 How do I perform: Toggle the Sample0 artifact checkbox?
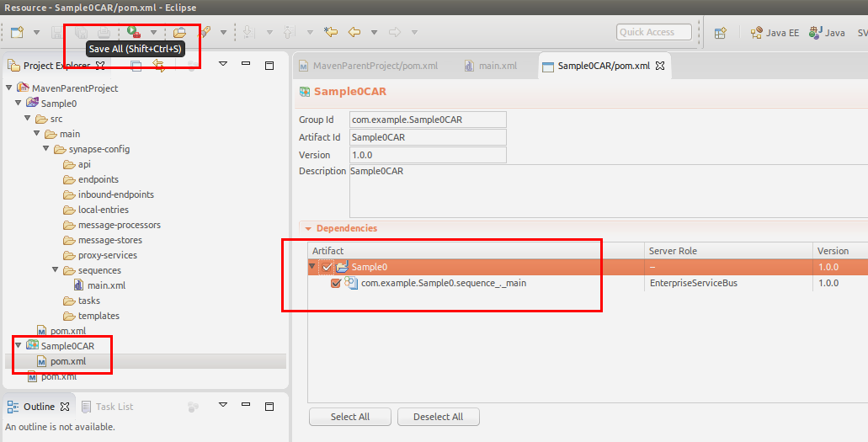pos(327,267)
